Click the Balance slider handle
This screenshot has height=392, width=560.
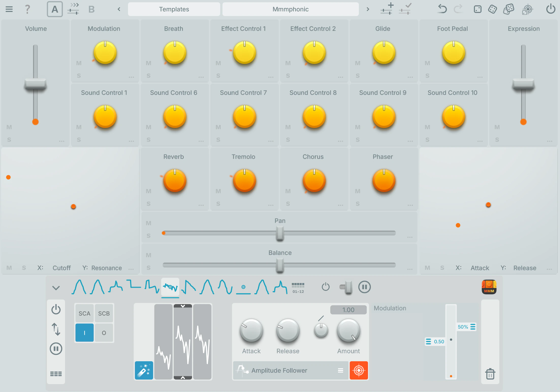(x=280, y=265)
